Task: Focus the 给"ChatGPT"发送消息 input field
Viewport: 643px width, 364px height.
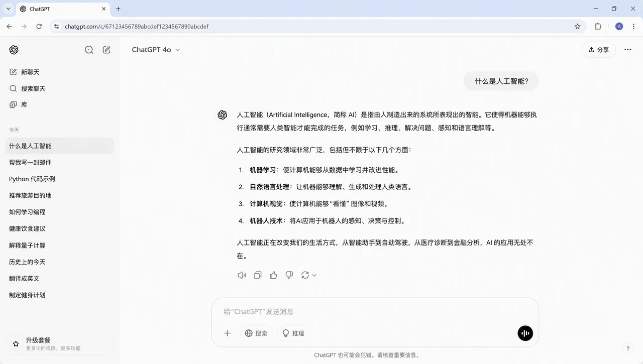Action: click(x=375, y=312)
